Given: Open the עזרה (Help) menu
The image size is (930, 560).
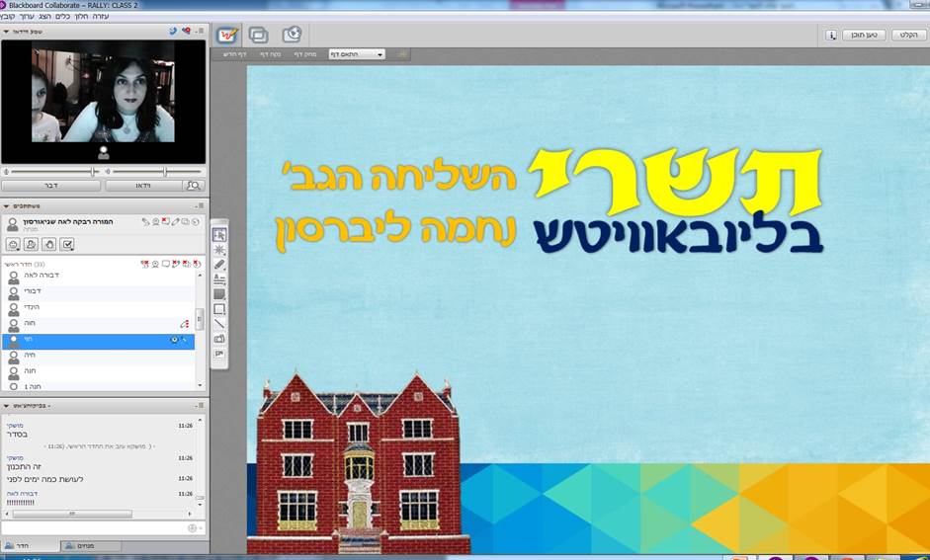Looking at the screenshot, I should point(101,16).
